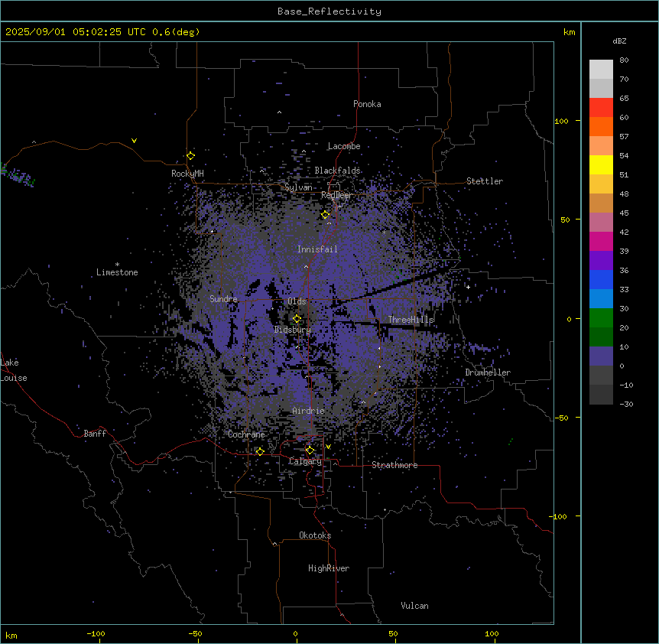Select the blue 33-36 dBZ legend swatch
Screen dimensions: 659x644
[x=601, y=279]
